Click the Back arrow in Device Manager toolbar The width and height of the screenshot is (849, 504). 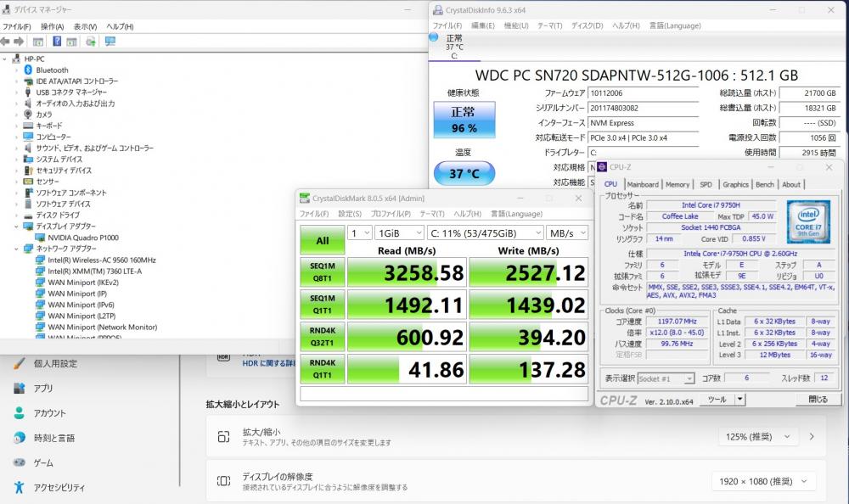point(5,41)
